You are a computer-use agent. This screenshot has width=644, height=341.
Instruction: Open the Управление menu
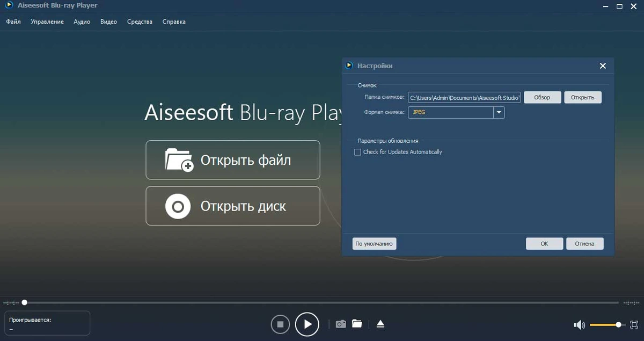(47, 21)
